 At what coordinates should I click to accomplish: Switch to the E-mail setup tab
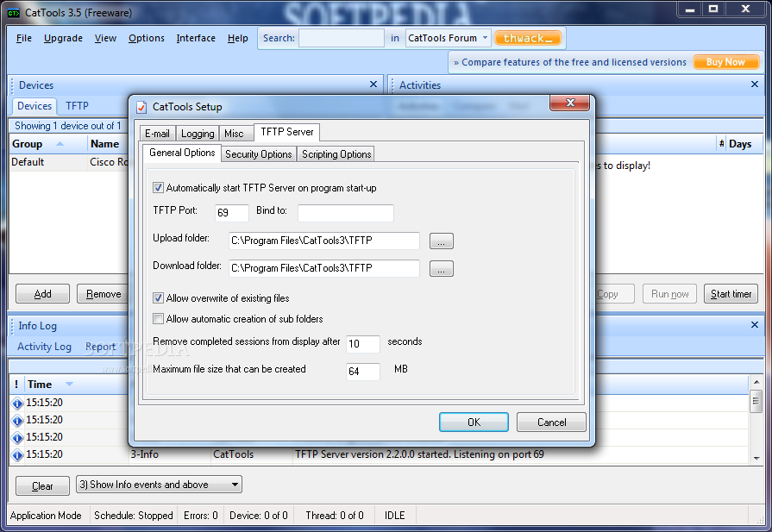pos(157,134)
